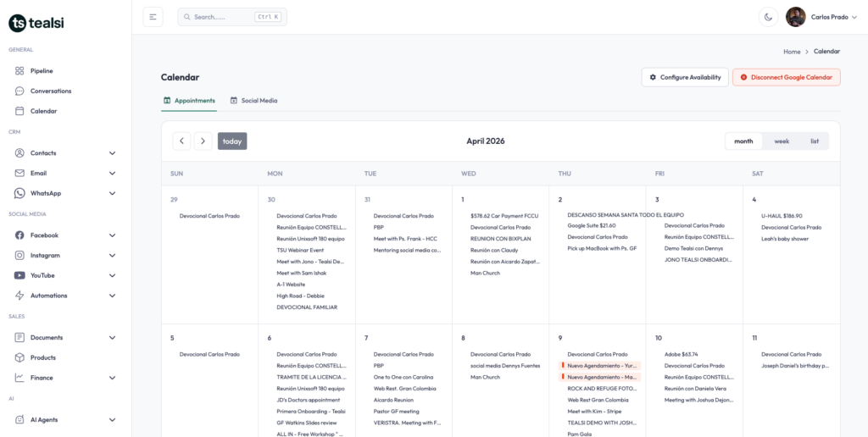Switch to the Social Media tab
This screenshot has width=868, height=437.
[x=253, y=101]
